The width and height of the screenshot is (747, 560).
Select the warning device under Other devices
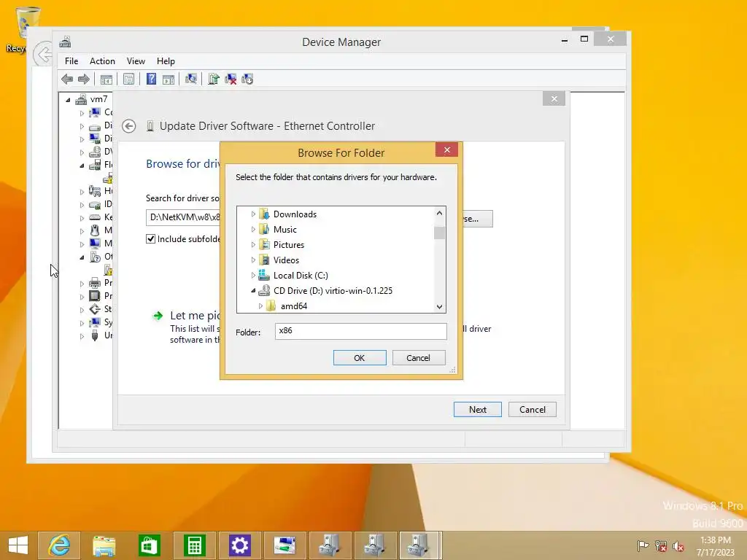tap(108, 270)
